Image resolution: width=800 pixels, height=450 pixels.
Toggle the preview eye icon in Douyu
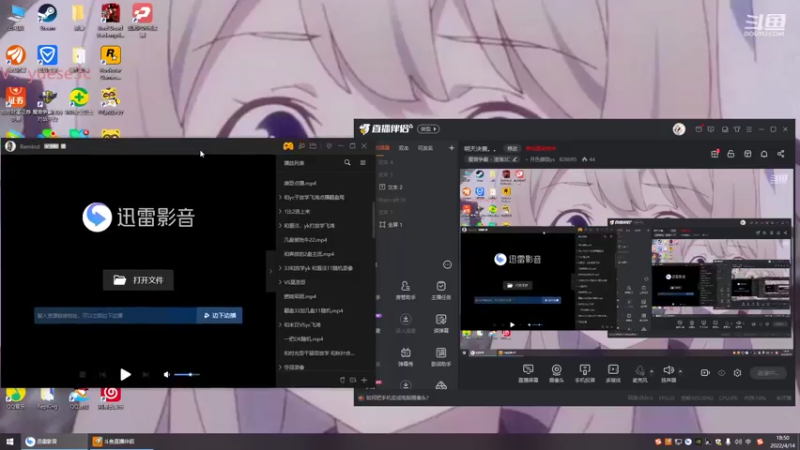(x=721, y=373)
